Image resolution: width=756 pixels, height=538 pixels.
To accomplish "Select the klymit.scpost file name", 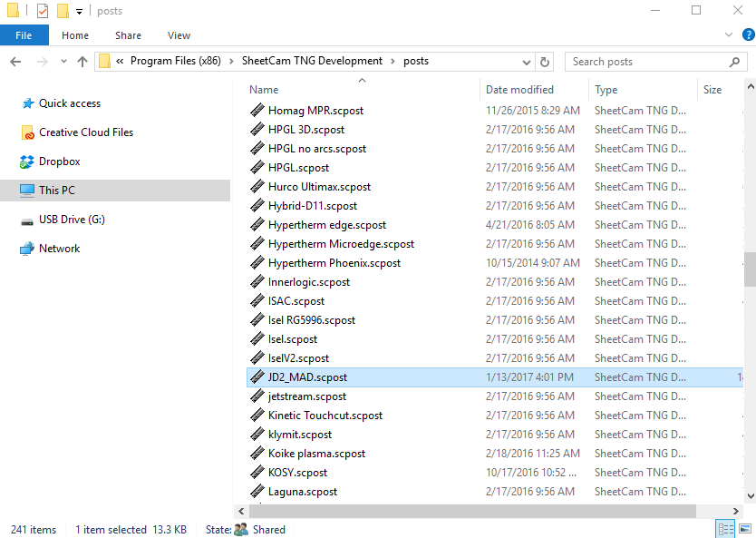I will [300, 435].
